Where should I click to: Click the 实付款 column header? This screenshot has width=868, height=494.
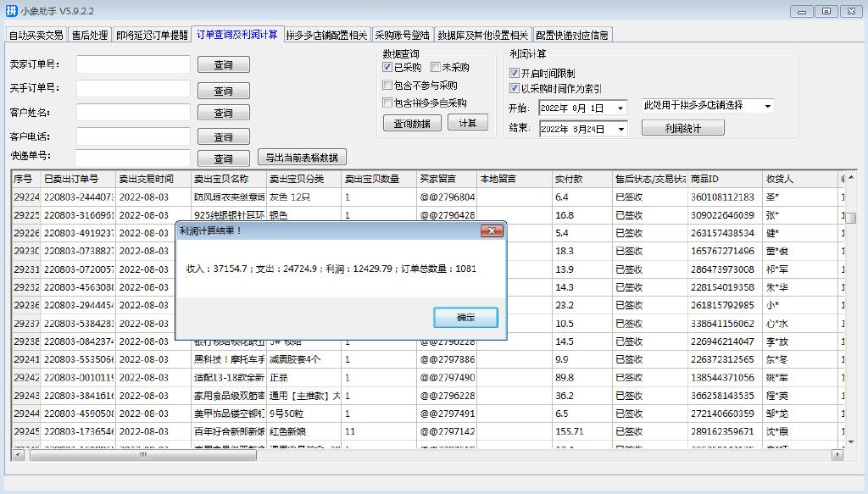coord(582,179)
